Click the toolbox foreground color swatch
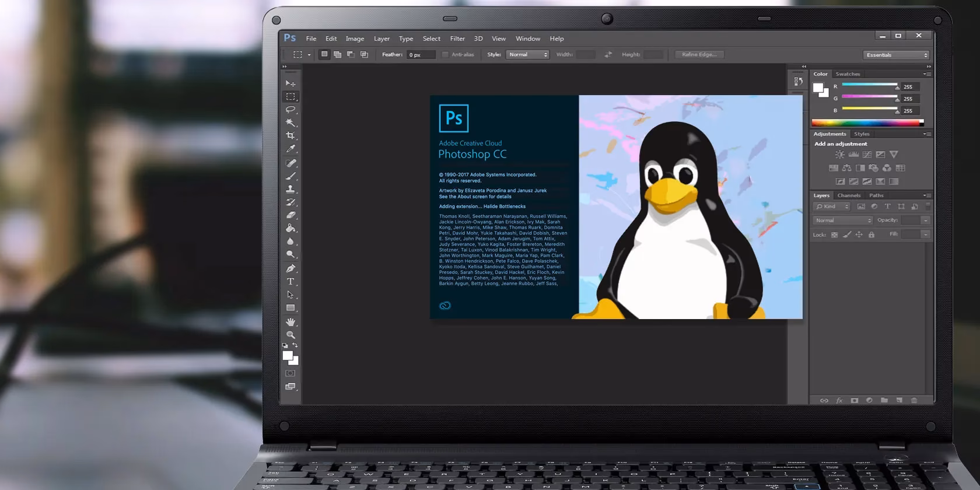 tap(288, 355)
